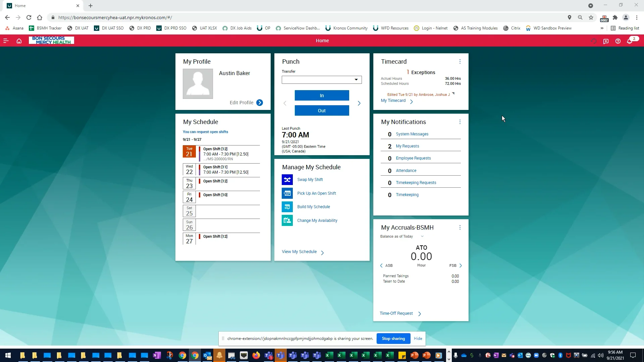Viewport: 644px width, 362px height.
Task: Click the Pick Up An Open Shift icon
Action: [287, 193]
